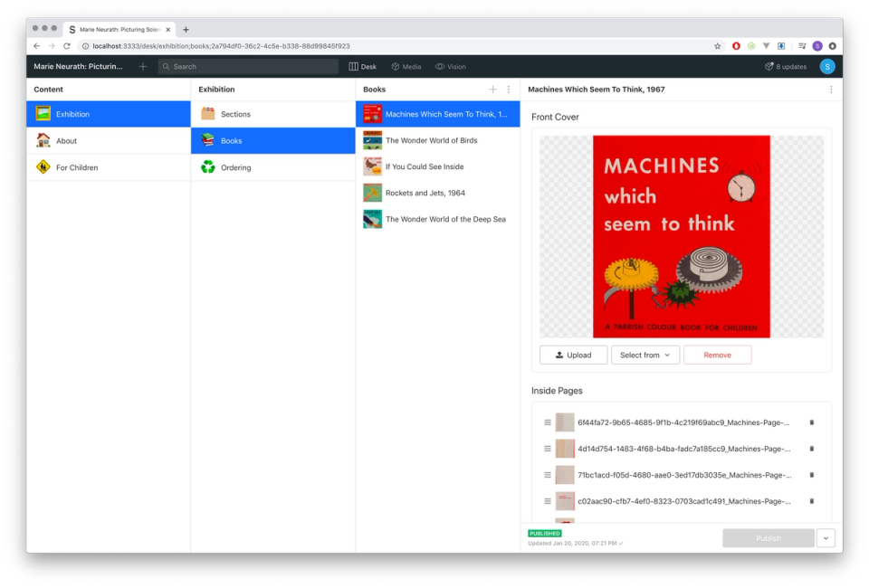Click the About house icon
Viewport: 869px width, 588px height.
(x=43, y=140)
